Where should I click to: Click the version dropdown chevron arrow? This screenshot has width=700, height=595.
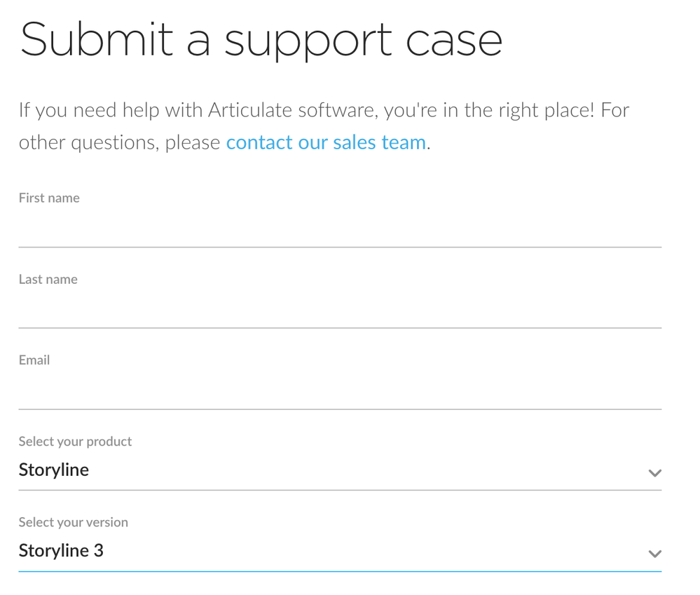click(x=654, y=554)
